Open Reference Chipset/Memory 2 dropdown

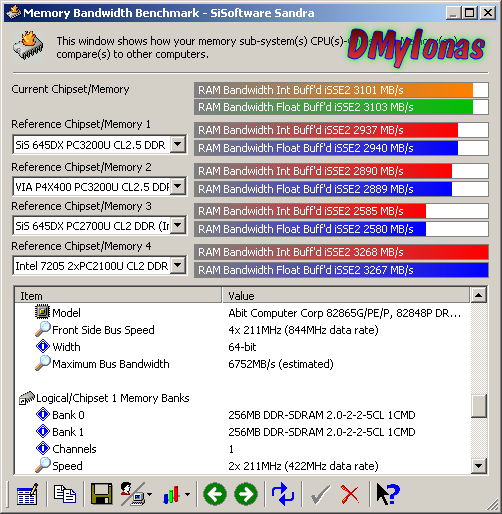tap(178, 186)
